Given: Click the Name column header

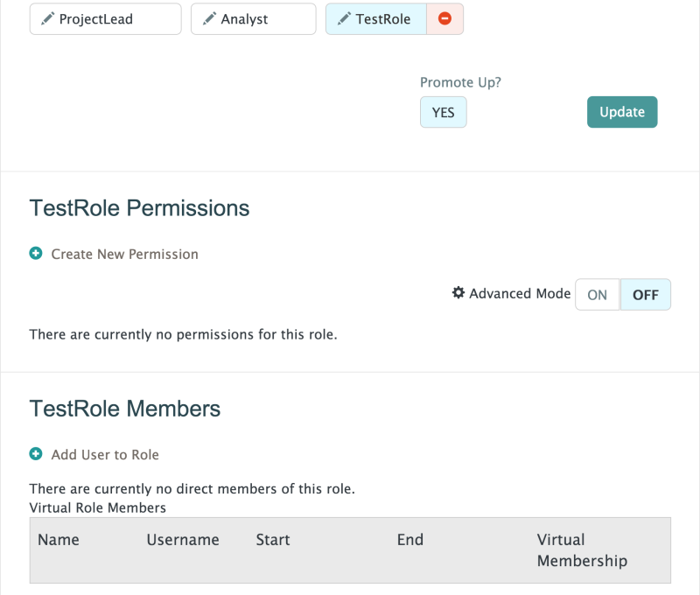Looking at the screenshot, I should [x=59, y=540].
